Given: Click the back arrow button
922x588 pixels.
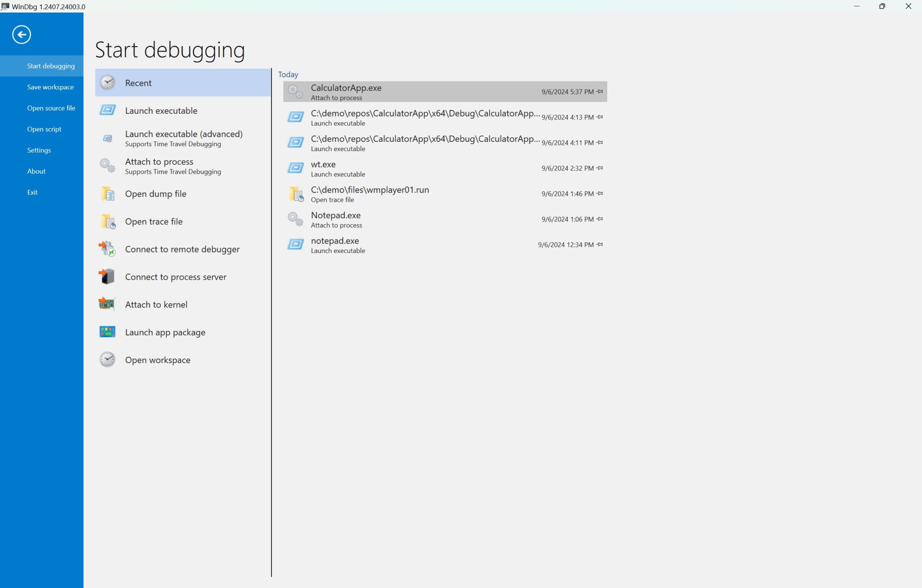Looking at the screenshot, I should click(21, 34).
